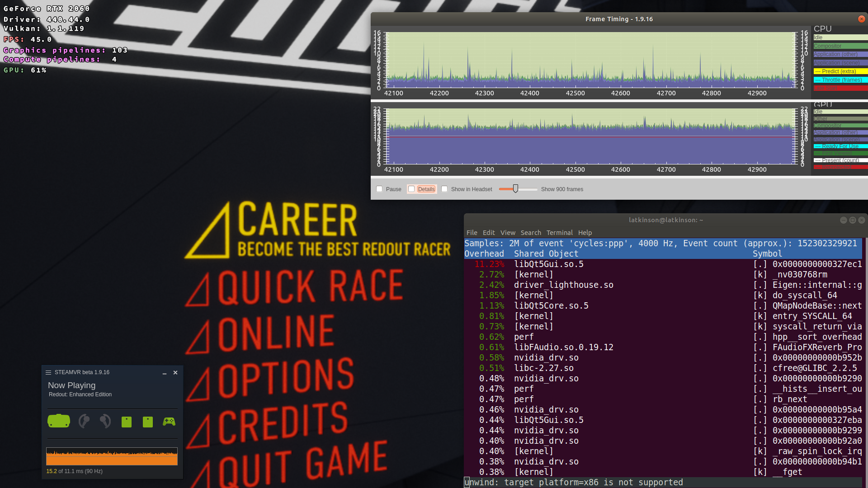868x488 pixels.
Task: Click the first green base station icon
Action: pos(127,422)
